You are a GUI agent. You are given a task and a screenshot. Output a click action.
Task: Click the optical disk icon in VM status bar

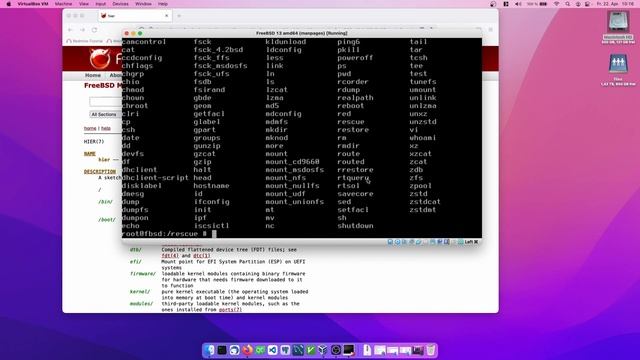[x=397, y=242]
